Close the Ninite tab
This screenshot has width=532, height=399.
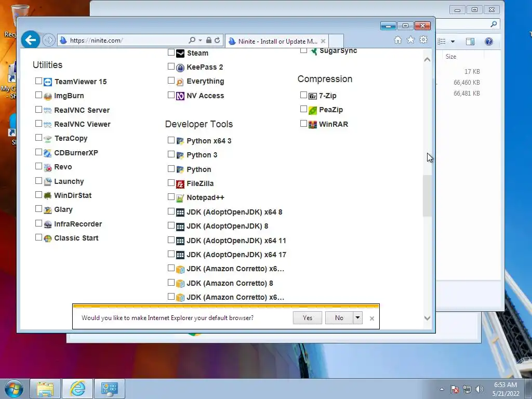point(323,41)
